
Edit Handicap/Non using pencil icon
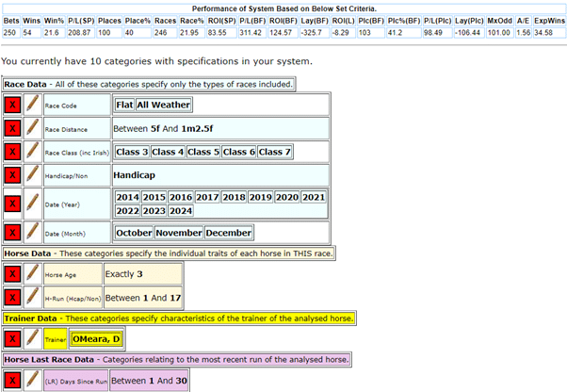point(33,175)
